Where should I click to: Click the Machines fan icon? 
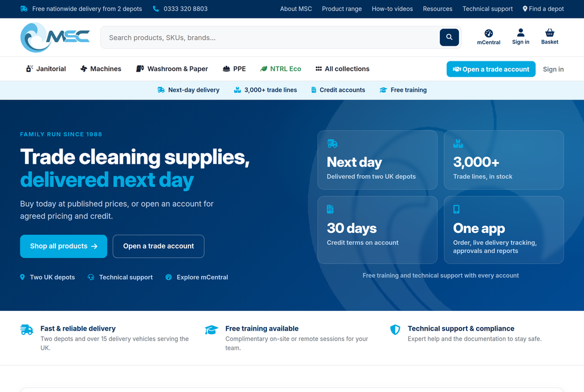84,69
